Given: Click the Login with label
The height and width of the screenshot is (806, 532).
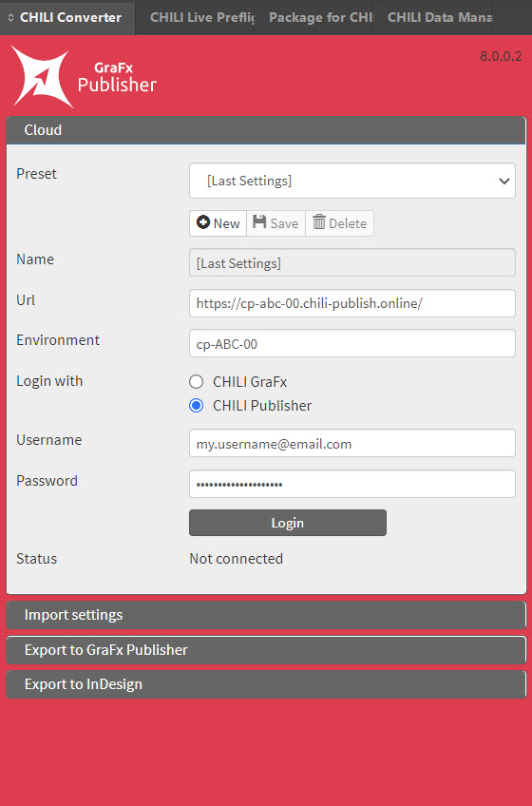Looking at the screenshot, I should point(49,381).
